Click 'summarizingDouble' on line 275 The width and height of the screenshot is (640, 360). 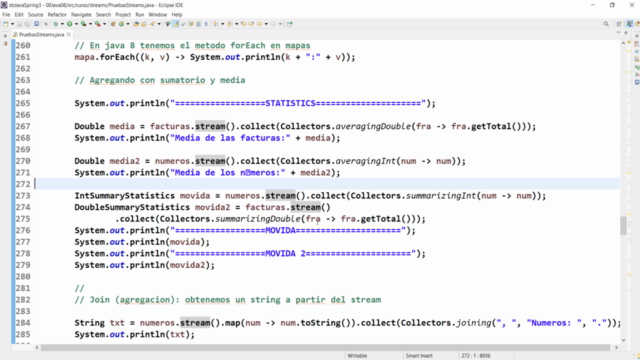click(258, 219)
